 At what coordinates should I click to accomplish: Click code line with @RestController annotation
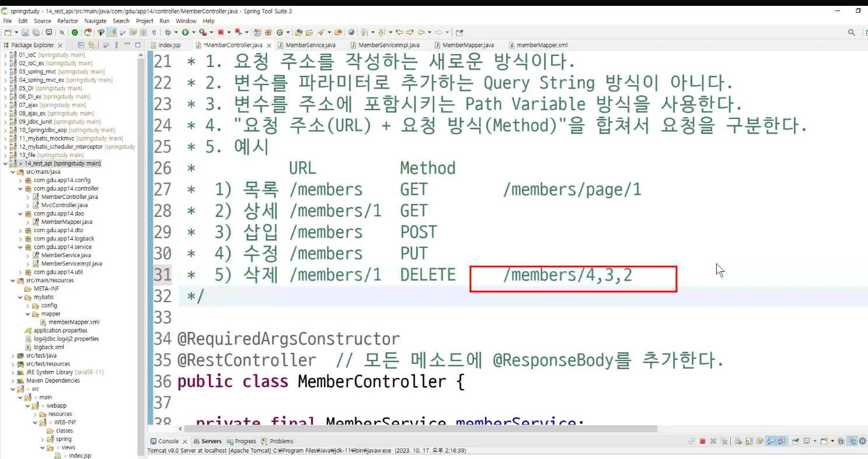click(x=450, y=360)
